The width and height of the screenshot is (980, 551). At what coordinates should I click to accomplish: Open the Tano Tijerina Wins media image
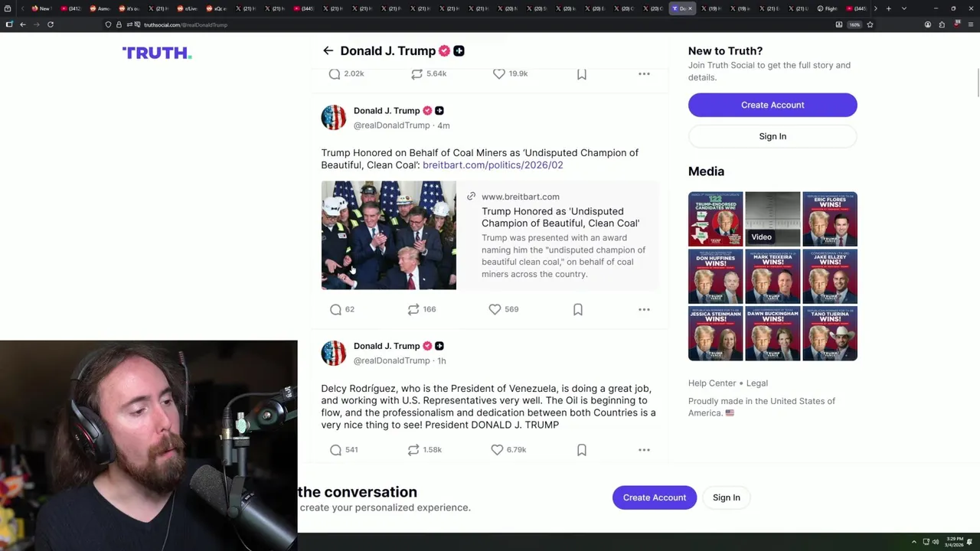click(x=830, y=334)
